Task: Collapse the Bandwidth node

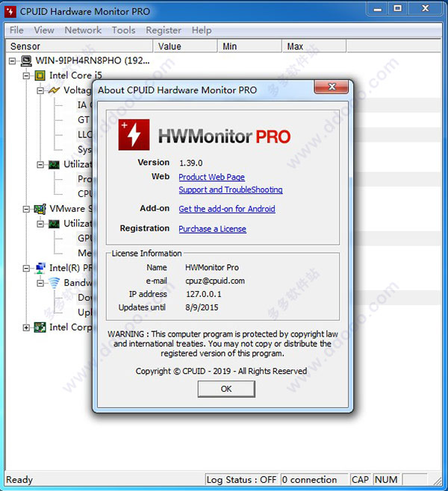Action: click(40, 283)
